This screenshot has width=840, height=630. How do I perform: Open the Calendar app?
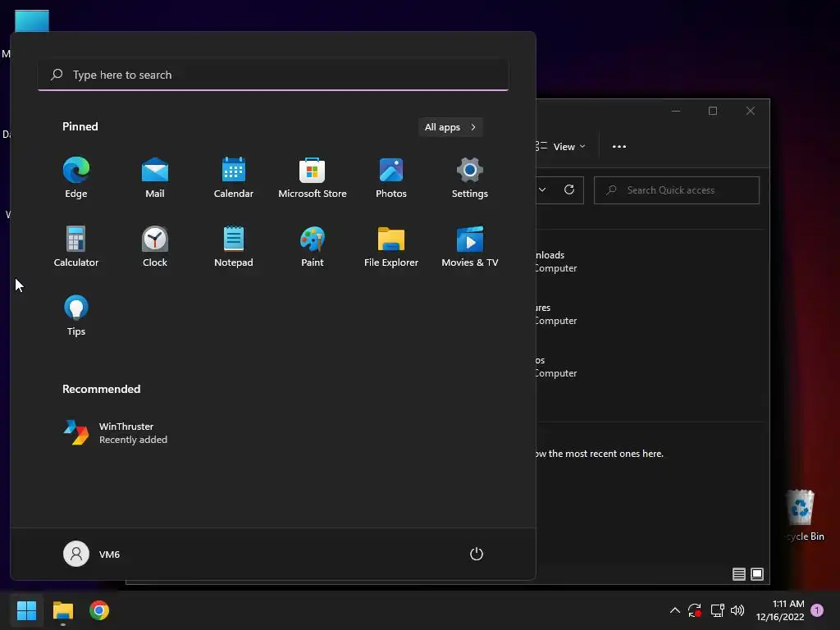pyautogui.click(x=234, y=178)
